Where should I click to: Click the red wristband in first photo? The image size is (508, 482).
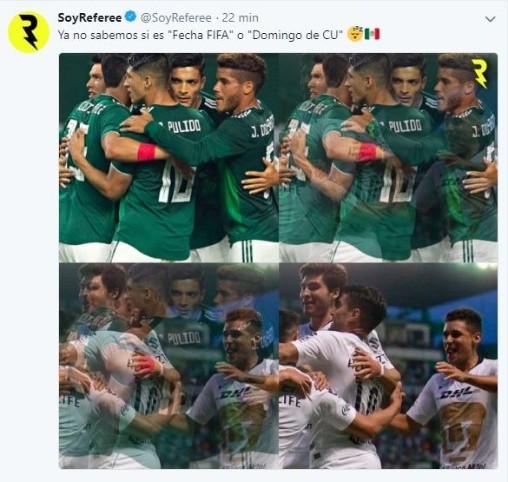pos(146,152)
